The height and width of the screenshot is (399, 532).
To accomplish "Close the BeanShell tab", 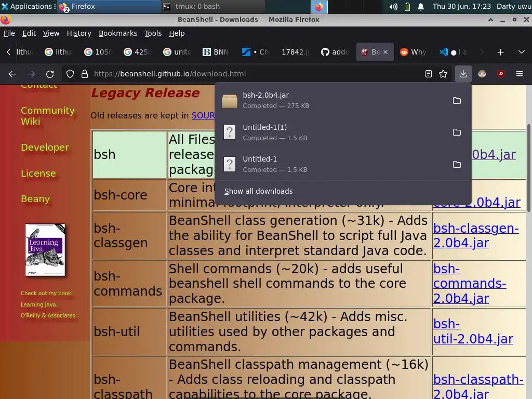I will 385,52.
